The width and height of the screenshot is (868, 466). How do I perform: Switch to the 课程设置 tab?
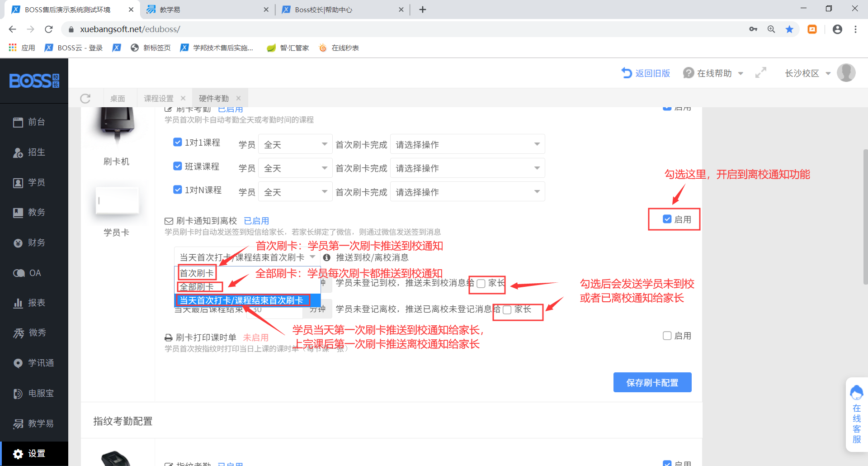point(159,99)
